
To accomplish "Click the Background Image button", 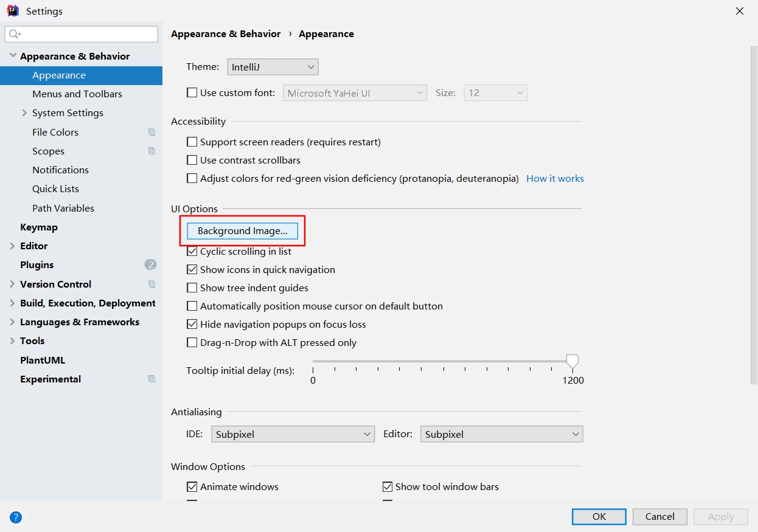I will pos(242,231).
